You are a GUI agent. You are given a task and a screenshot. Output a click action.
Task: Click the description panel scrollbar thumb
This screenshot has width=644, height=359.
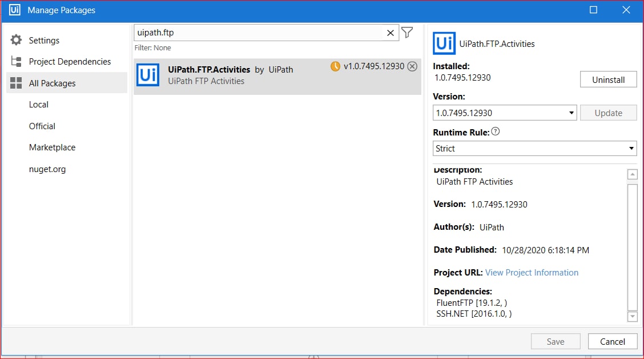(x=632, y=248)
